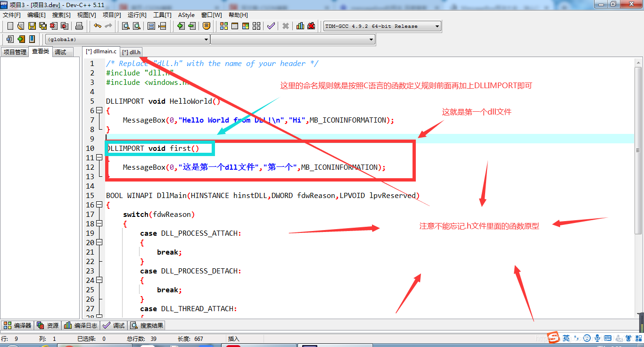Collapse the fold box at line 24
Image resolution: width=644 pixels, height=347 pixels.
coord(99,281)
